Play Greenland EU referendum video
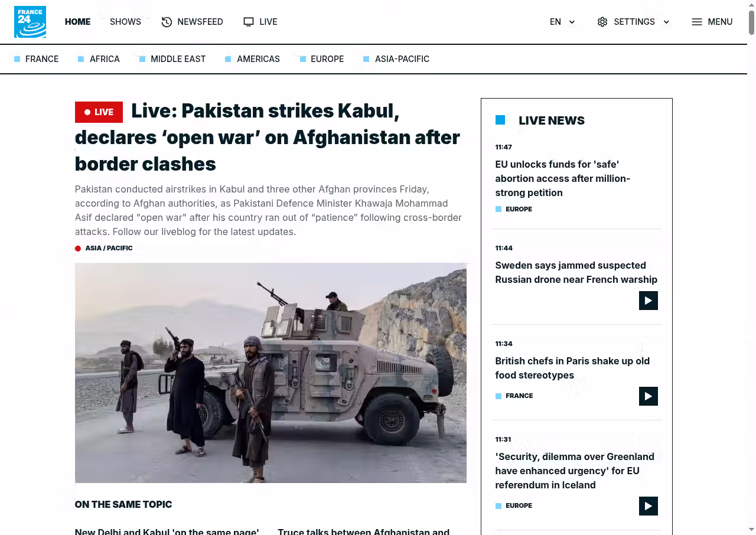This screenshot has width=756, height=535. tap(649, 506)
